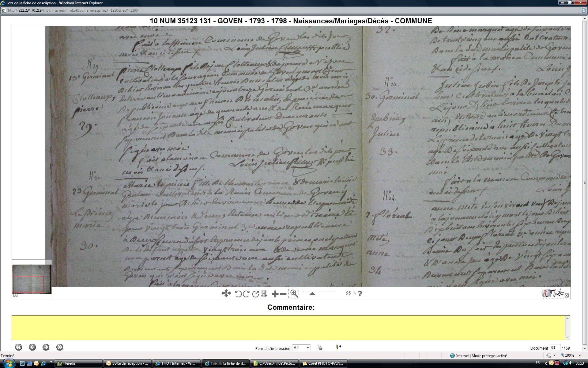Zoom out with the minus icon

pyautogui.click(x=283, y=294)
